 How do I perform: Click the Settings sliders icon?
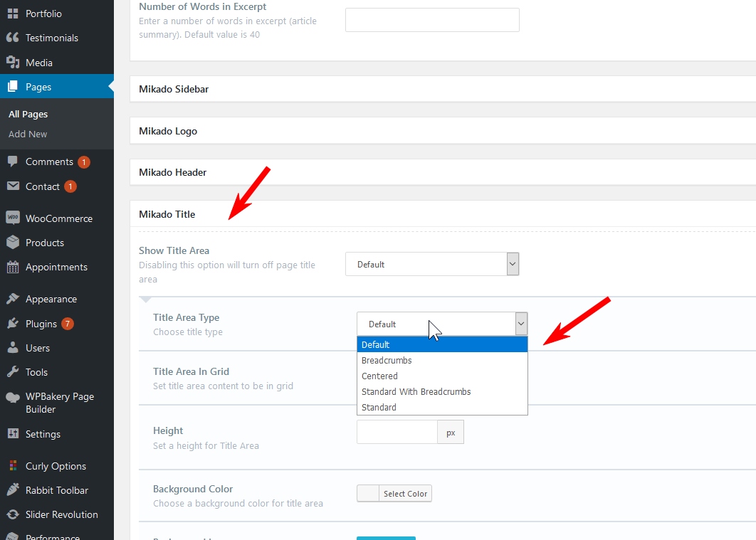tap(13, 433)
